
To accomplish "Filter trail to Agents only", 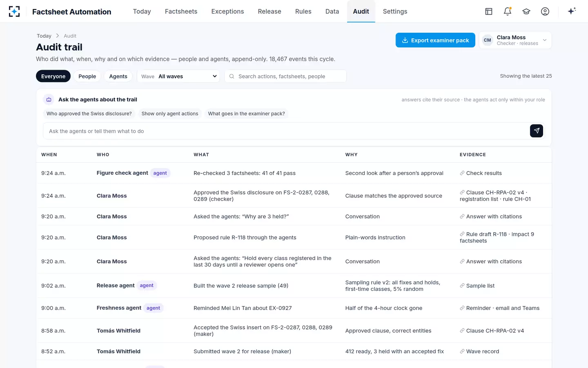I will coord(118,76).
